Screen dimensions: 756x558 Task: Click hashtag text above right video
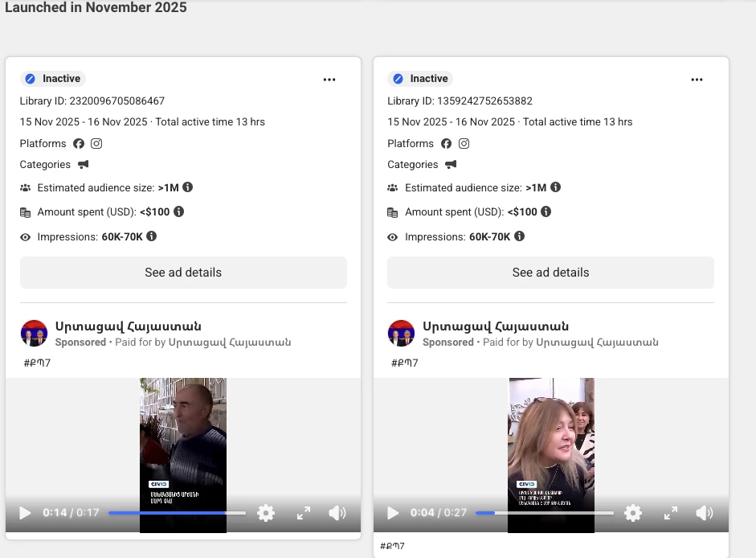(x=405, y=363)
